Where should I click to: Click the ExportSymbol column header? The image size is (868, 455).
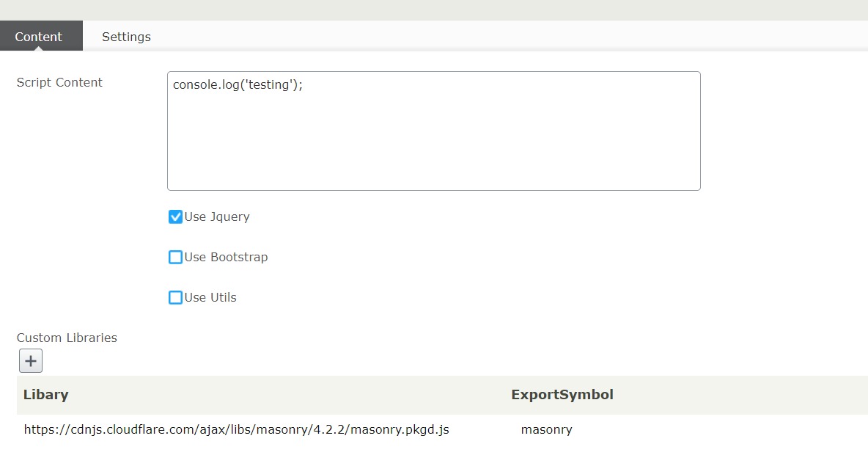562,395
